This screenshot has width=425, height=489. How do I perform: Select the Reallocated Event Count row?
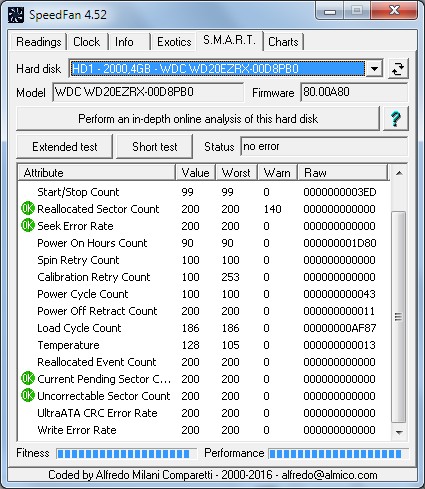[x=203, y=362]
